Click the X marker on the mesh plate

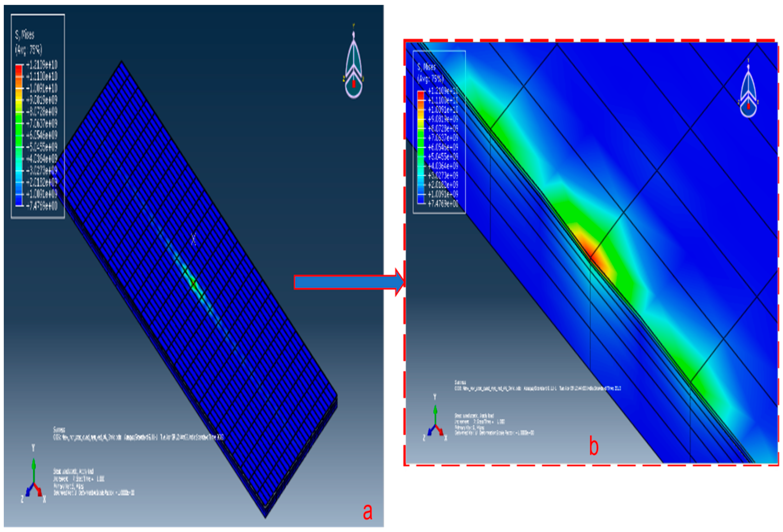(193, 239)
